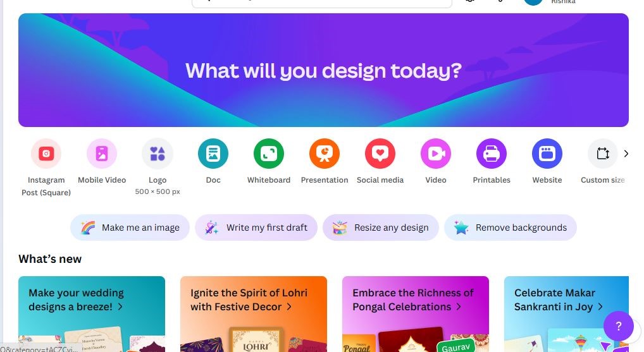Select the Social media icon

pyautogui.click(x=380, y=154)
